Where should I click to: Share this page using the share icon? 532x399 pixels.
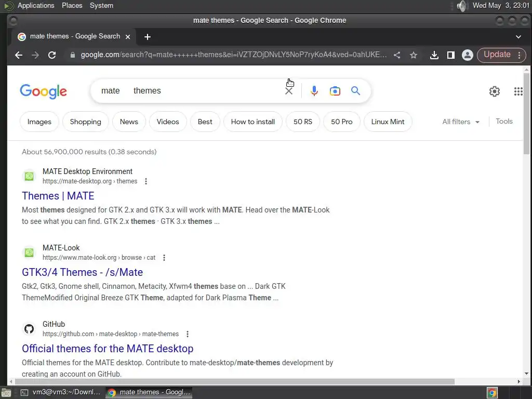(x=397, y=55)
